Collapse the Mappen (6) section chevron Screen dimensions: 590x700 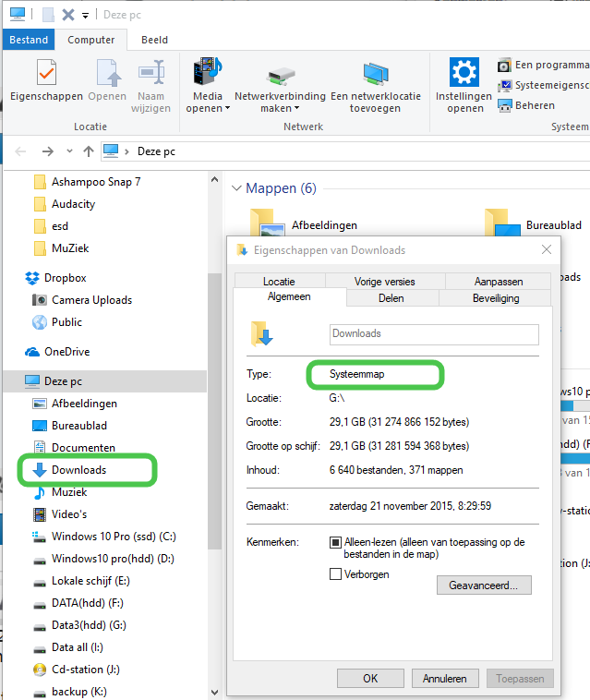[x=236, y=188]
